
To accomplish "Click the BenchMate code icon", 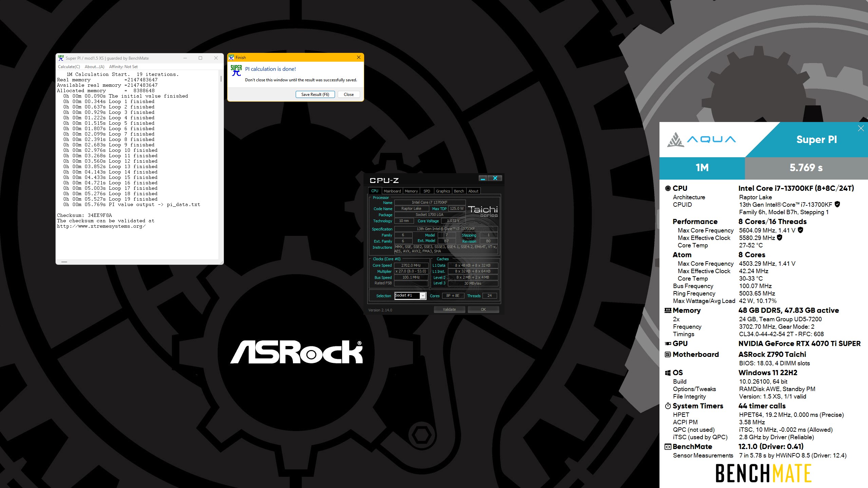I will pos(668,447).
